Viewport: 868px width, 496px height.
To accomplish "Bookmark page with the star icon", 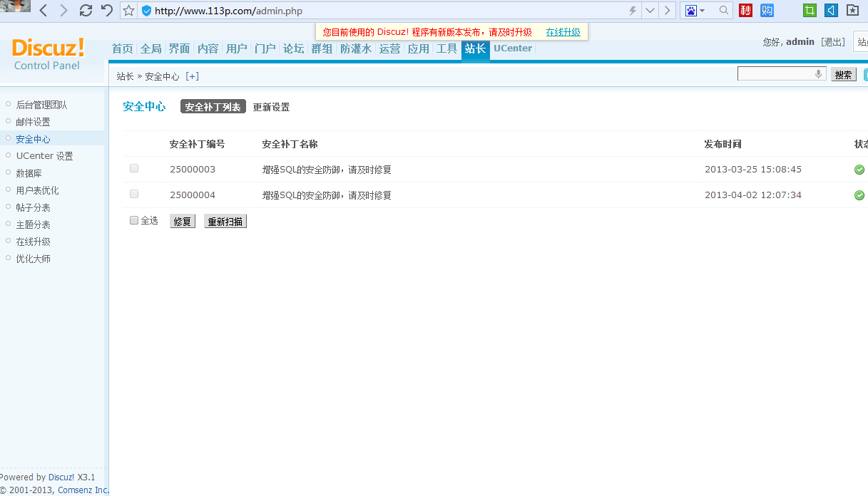I will 128,11.
